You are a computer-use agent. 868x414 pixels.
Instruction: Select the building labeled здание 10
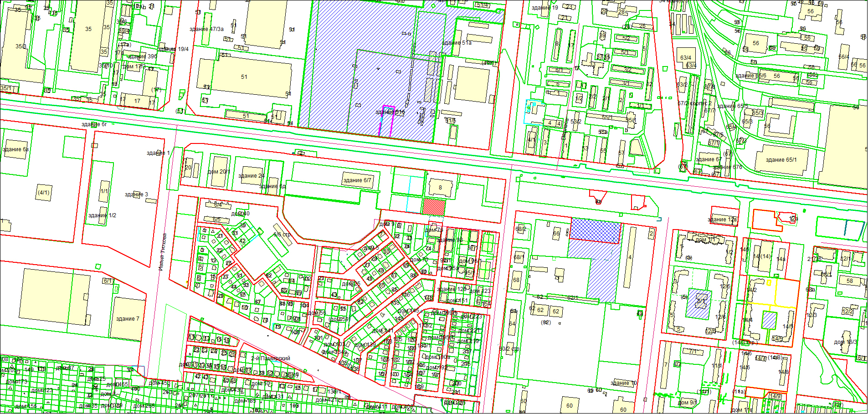624,383
